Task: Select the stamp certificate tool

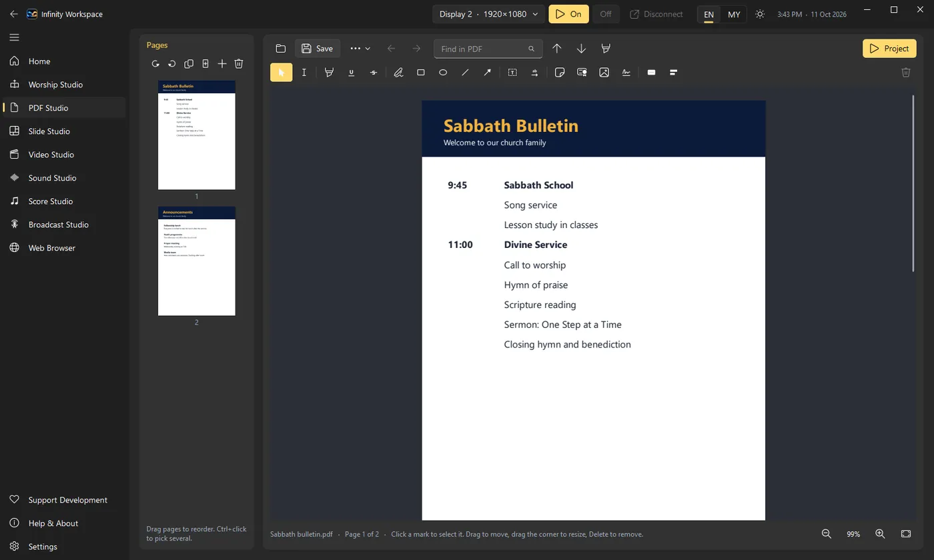Action: tap(582, 73)
